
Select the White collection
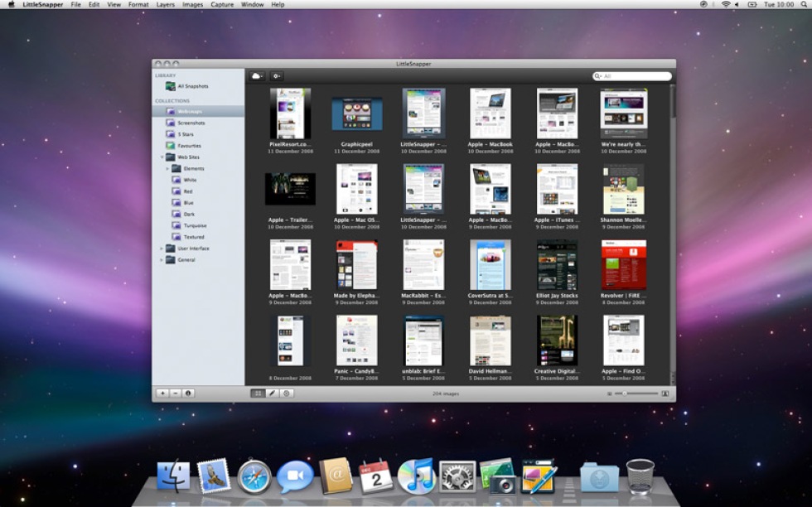click(198, 180)
